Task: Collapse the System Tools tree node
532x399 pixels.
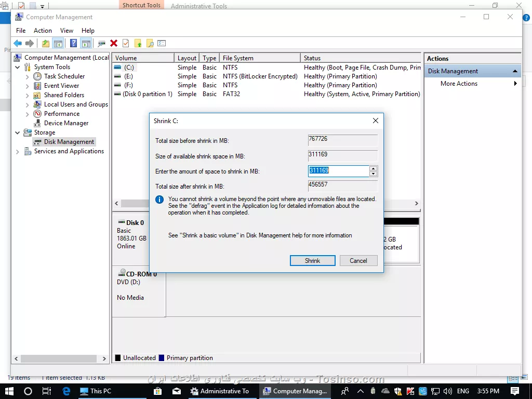Action: coord(18,67)
